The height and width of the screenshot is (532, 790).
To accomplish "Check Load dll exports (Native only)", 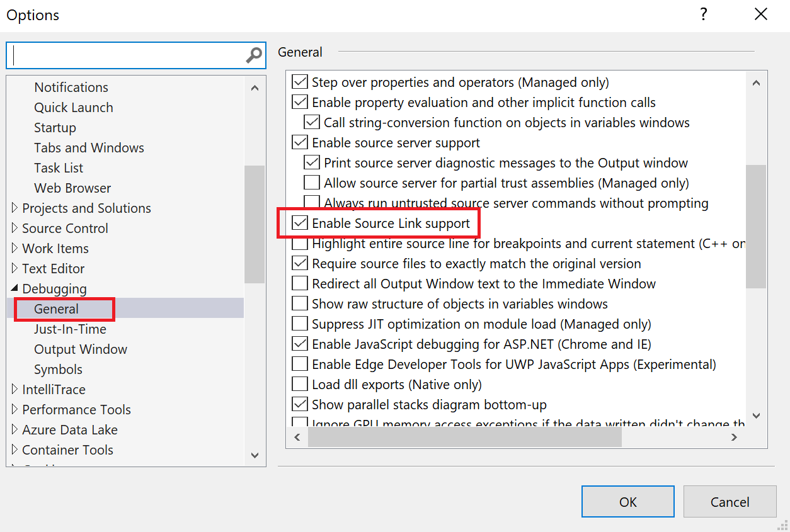I will tap(299, 383).
